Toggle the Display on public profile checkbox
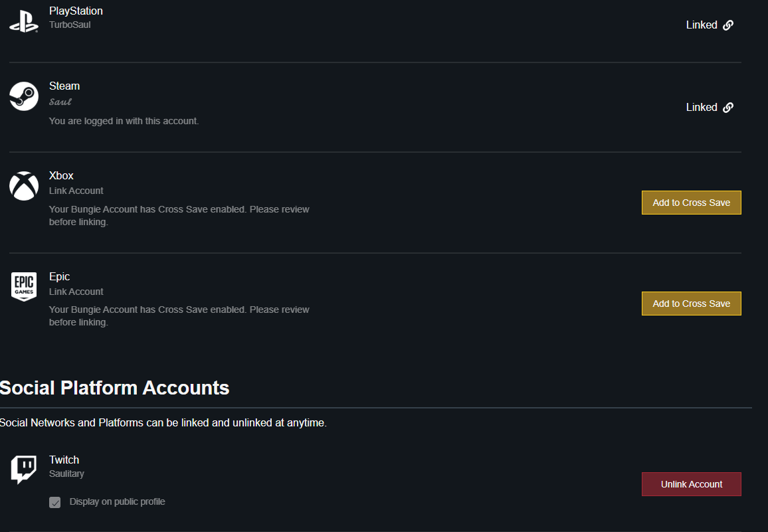Screen dimensions: 768x532 [x=55, y=503]
